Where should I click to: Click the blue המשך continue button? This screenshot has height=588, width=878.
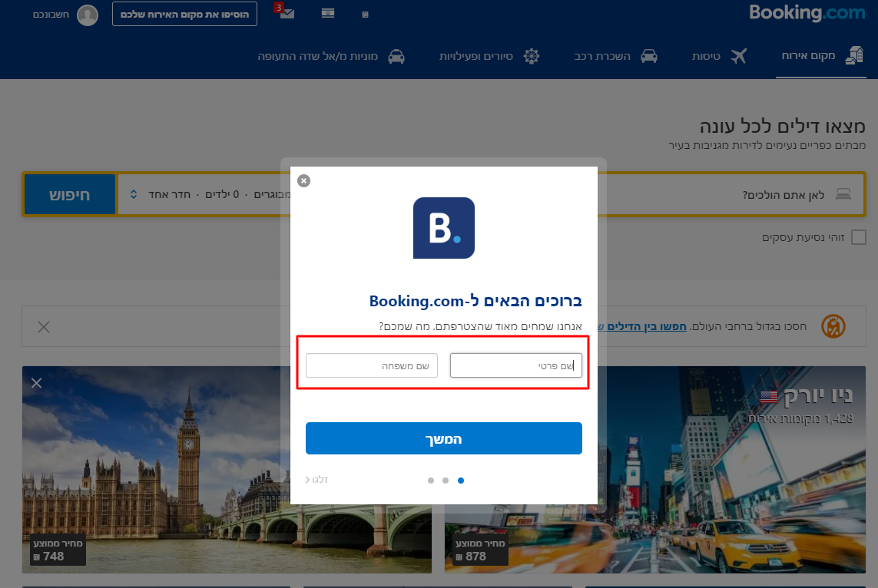(443, 438)
